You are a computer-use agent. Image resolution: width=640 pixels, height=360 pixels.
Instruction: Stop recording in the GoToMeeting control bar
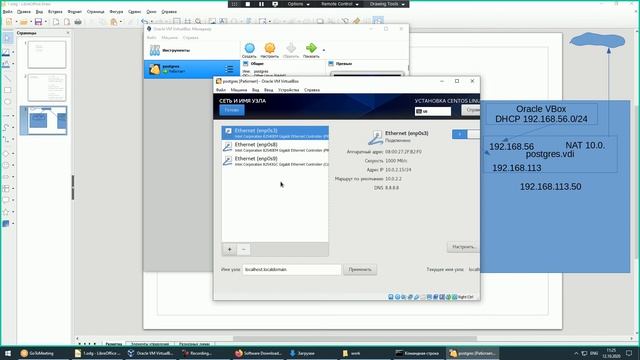pyautogui.click(x=248, y=4)
